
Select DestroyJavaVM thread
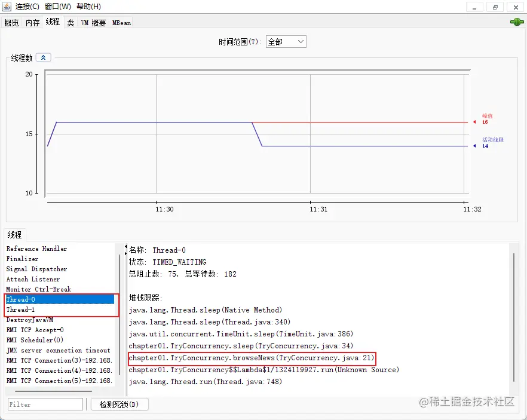tap(60, 320)
